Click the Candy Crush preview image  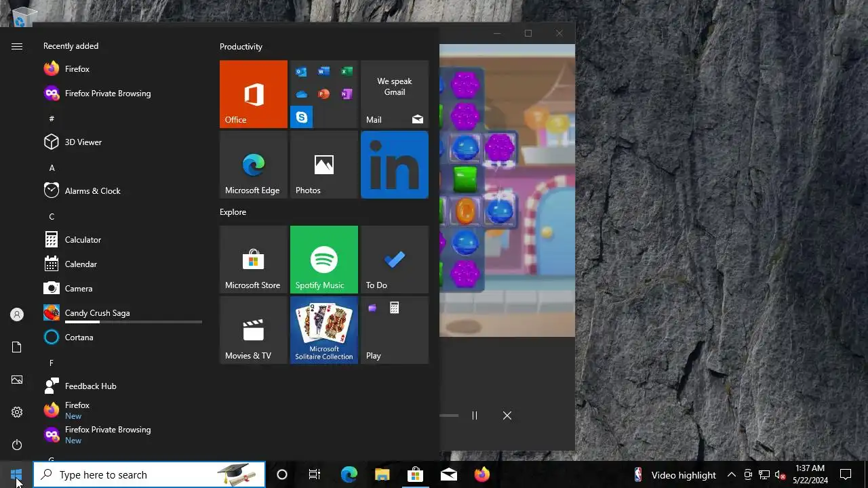coord(507,190)
